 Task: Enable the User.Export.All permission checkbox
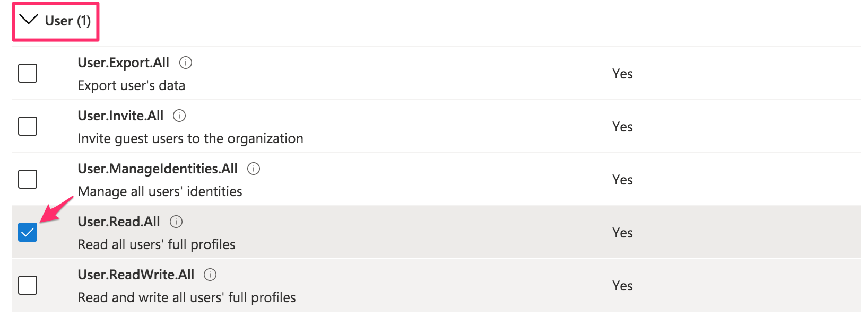pos(27,73)
